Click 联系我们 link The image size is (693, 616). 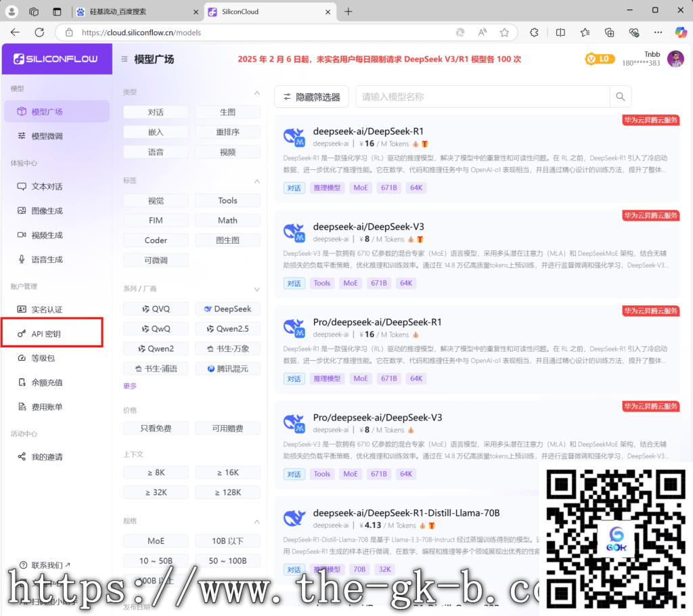pyautogui.click(x=45, y=565)
